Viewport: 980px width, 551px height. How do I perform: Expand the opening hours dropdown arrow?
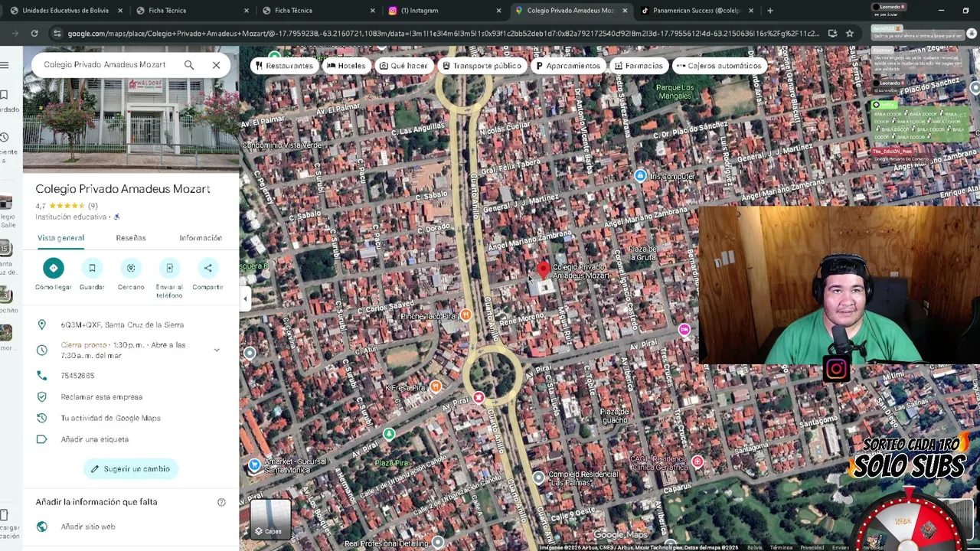pyautogui.click(x=217, y=350)
